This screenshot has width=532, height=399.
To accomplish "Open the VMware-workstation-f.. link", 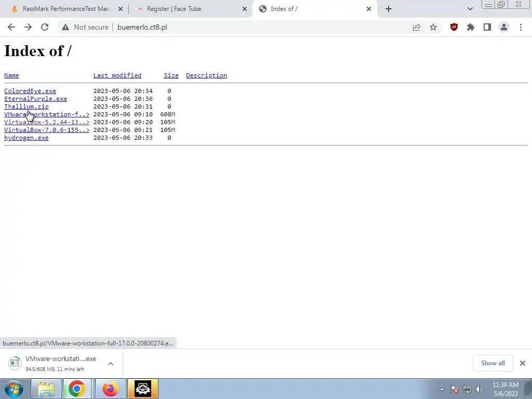I will (47, 114).
